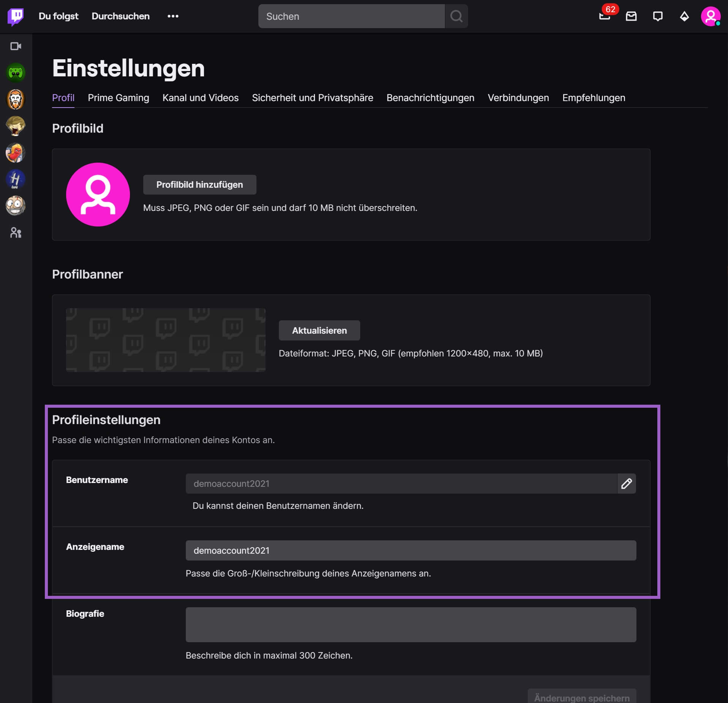The image size is (728, 703).
Task: Click Du folgst in the top bar
Action: [58, 16]
